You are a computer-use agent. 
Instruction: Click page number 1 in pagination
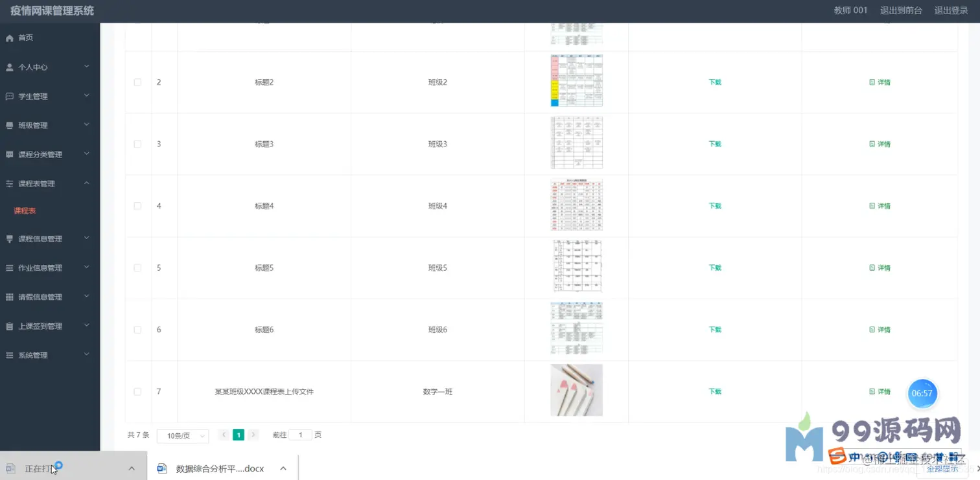239,435
